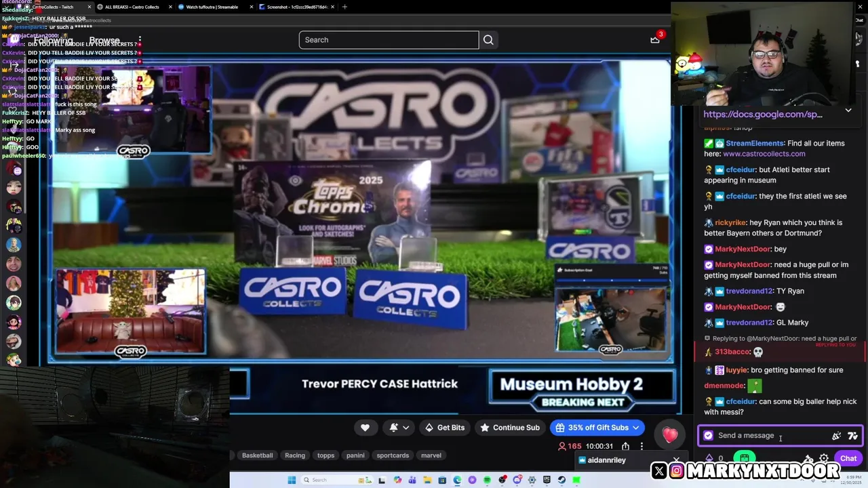868x488 pixels.
Task: Click the Get Bits button
Action: 445,428
